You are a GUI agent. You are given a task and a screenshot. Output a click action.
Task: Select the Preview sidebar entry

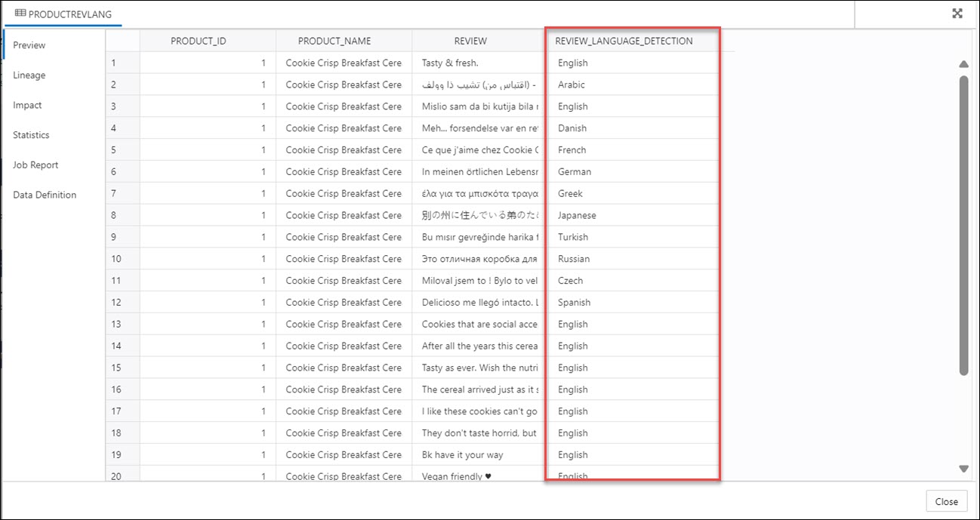coord(29,45)
